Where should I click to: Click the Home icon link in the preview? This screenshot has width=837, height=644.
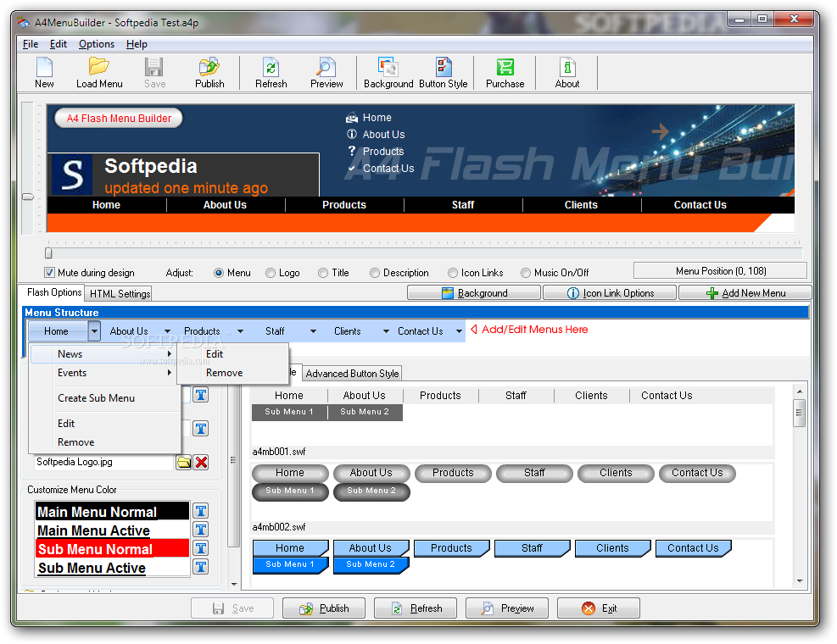point(352,118)
